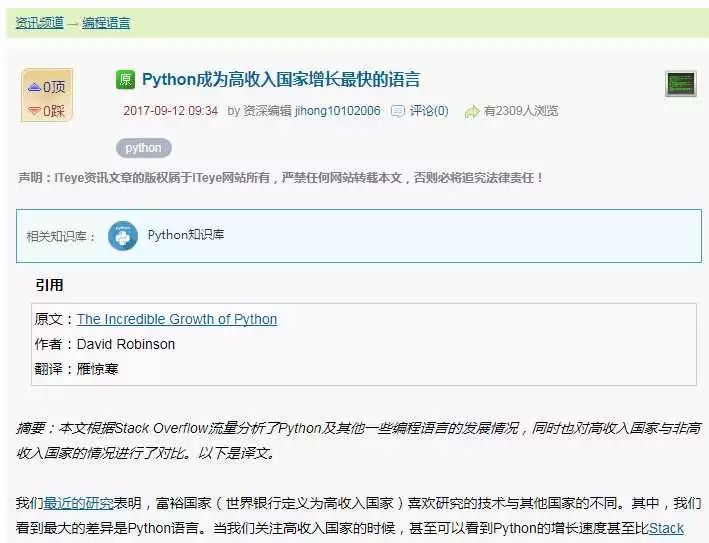709x543 pixels.
Task: Click the green share arrow icon
Action: pyautogui.click(x=472, y=111)
